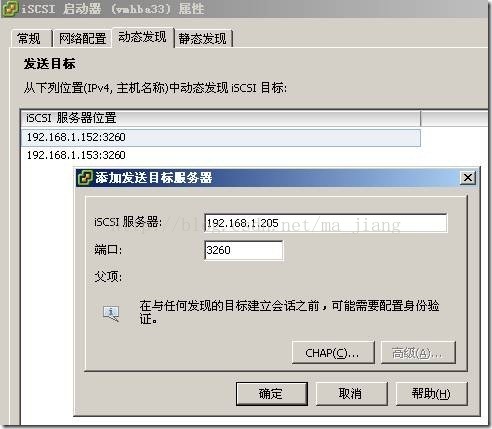Click the 发送目标 section heading

(49, 64)
